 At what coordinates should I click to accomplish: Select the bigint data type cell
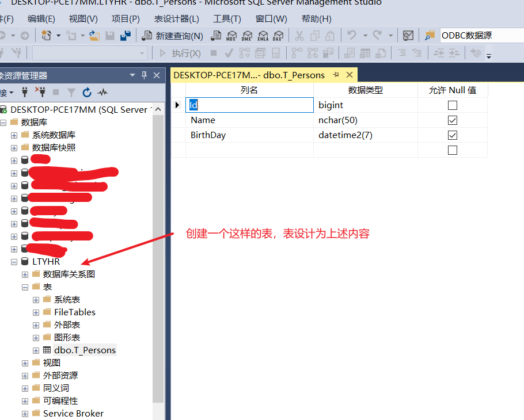pyautogui.click(x=365, y=105)
